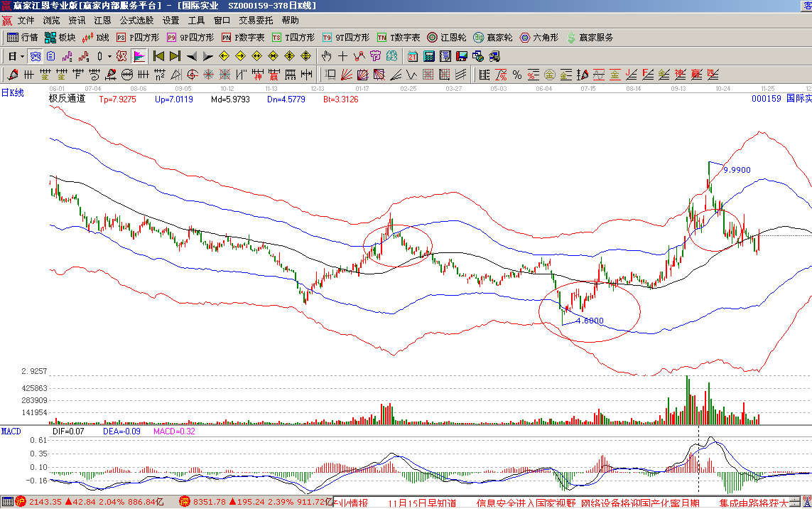Jump to first bar arrow icon

[x=158, y=56]
